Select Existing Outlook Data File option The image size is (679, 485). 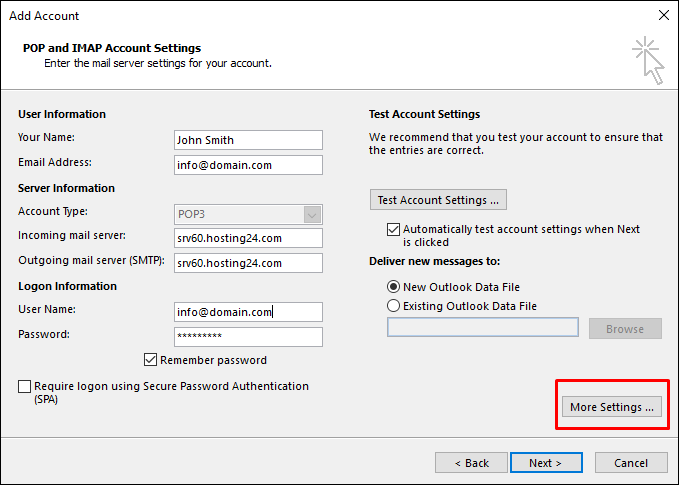pyautogui.click(x=393, y=305)
